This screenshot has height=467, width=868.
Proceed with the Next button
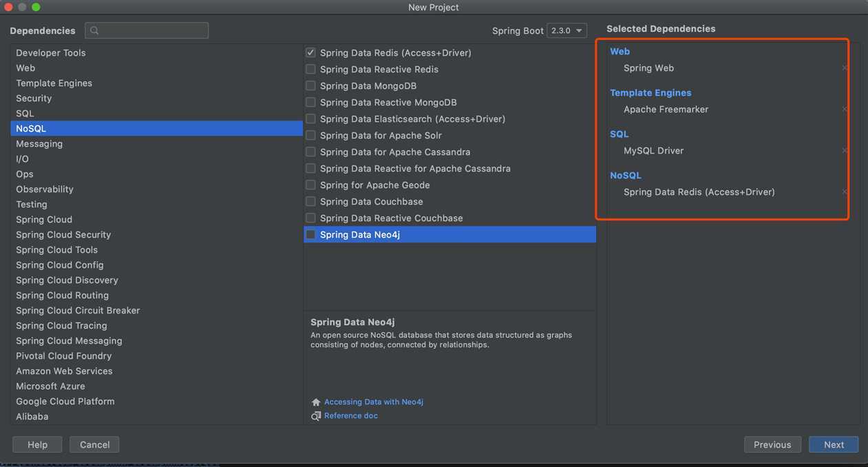834,445
